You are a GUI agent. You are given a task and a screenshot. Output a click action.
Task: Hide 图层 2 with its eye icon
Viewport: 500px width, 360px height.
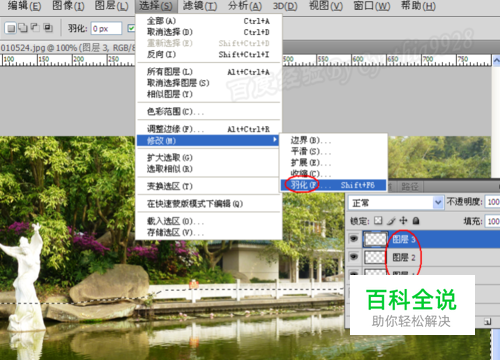pos(354,257)
